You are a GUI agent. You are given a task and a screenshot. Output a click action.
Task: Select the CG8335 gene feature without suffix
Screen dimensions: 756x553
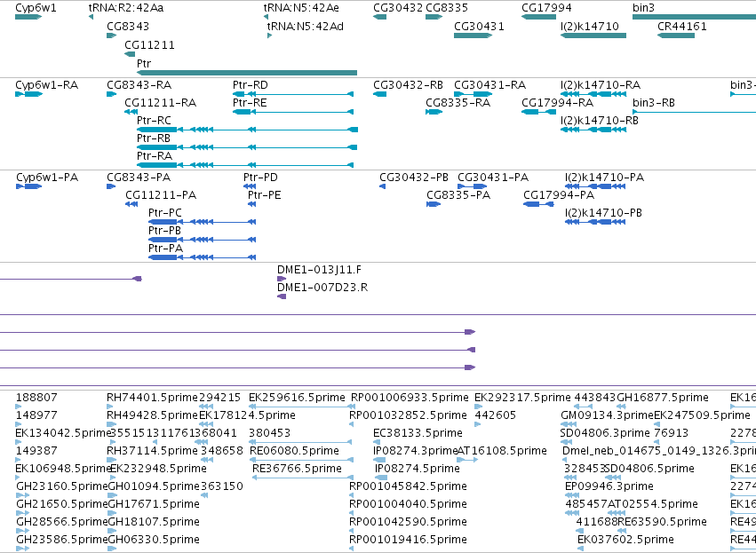[434, 17]
